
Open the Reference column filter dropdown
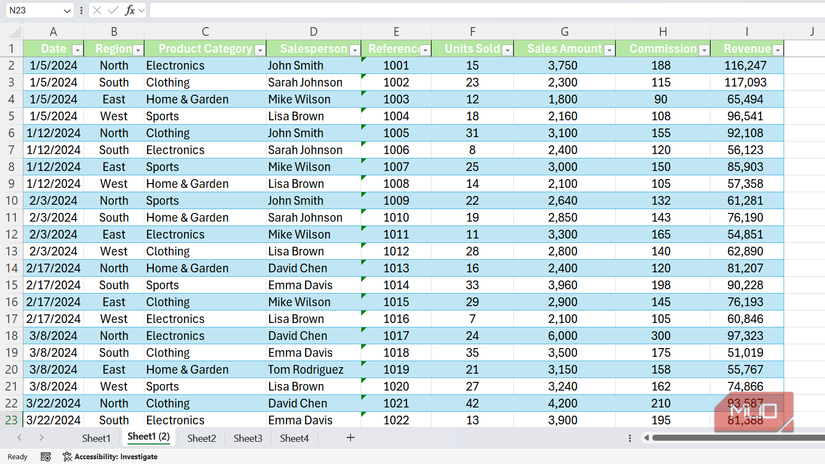[425, 49]
